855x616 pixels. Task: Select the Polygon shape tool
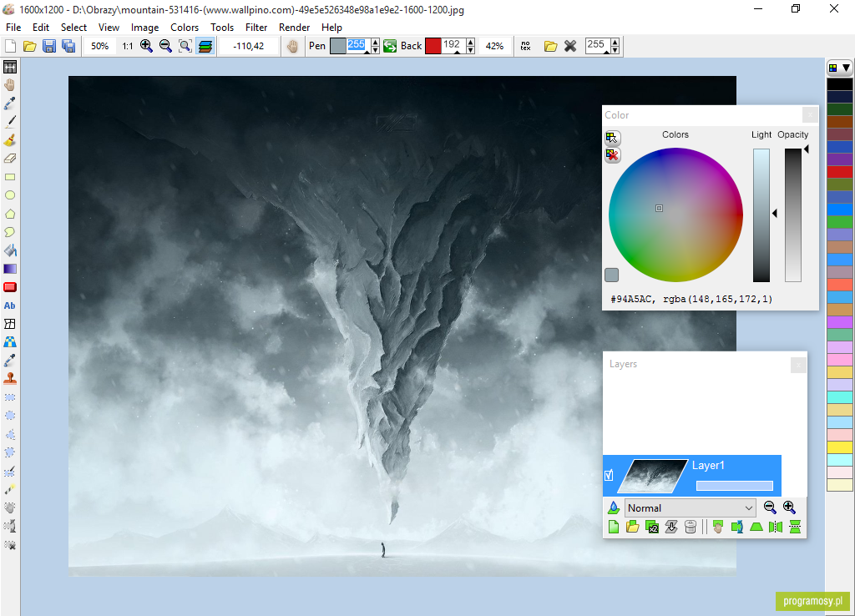(10, 214)
